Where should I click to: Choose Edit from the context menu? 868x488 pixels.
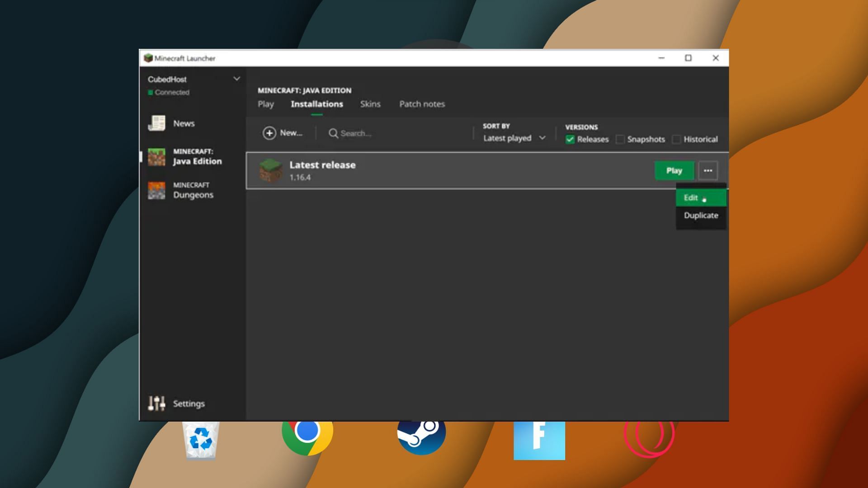701,197
